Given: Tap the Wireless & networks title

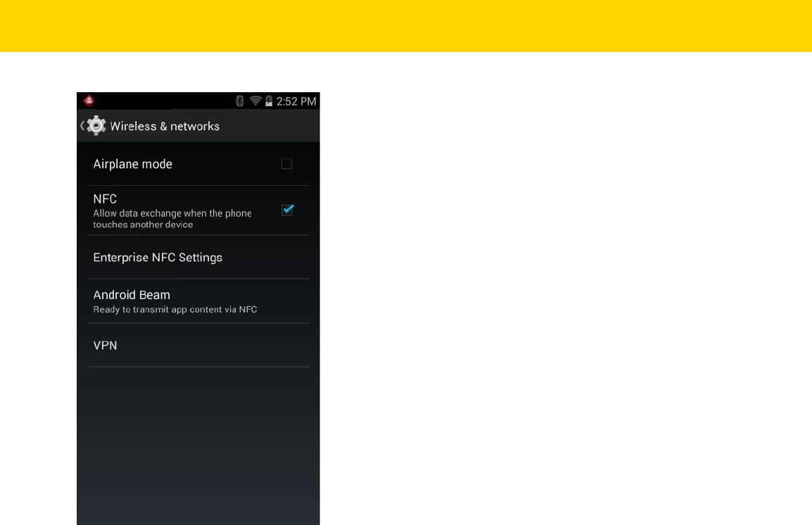Looking at the screenshot, I should tap(165, 127).
